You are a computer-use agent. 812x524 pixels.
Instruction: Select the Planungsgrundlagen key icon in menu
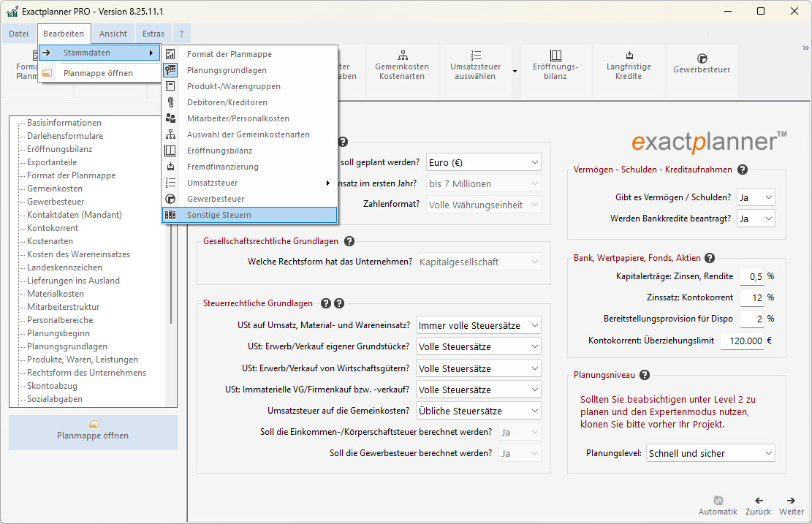[170, 70]
